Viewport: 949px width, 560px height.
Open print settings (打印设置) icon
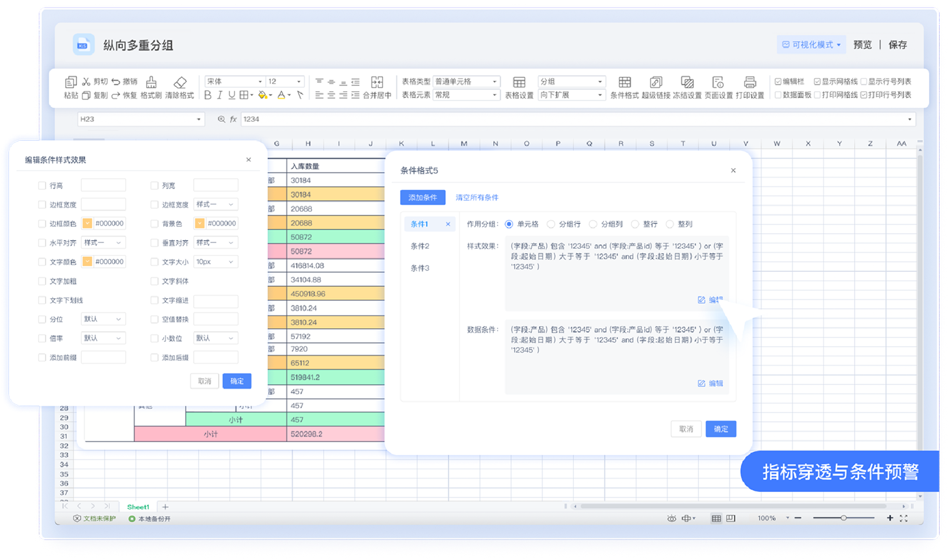750,82
